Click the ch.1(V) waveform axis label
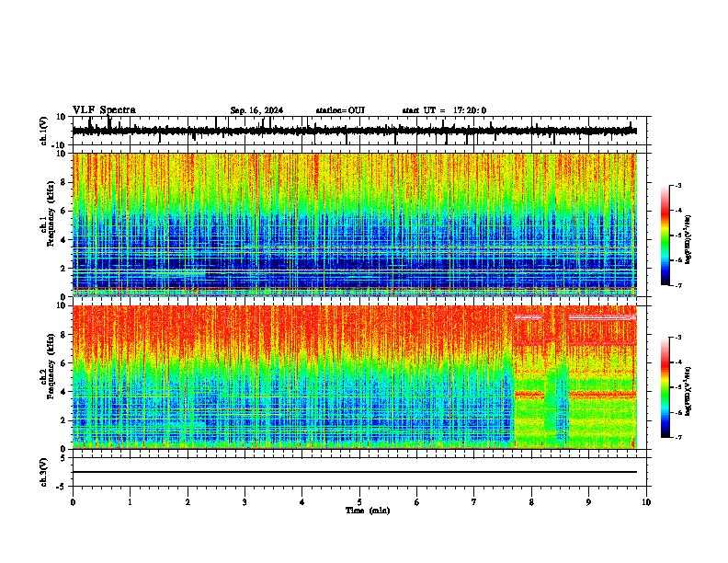The height and width of the screenshot is (563, 728). (43, 131)
